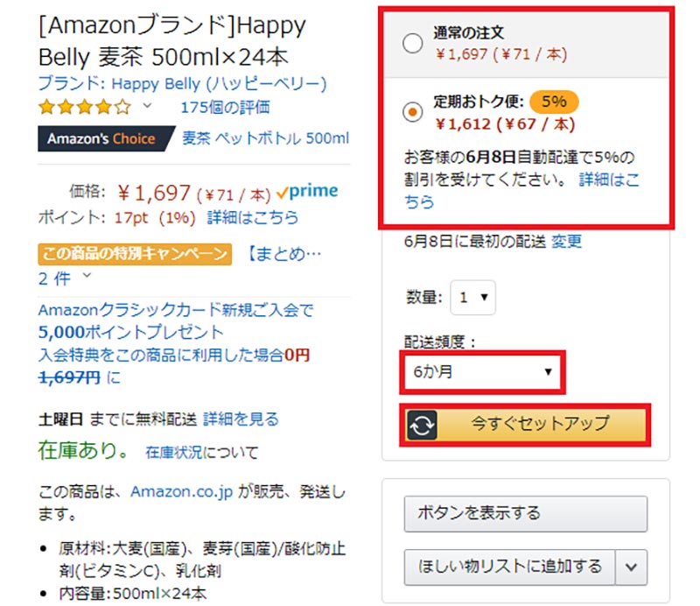The width and height of the screenshot is (700, 606).
Task: Expand the rating breakdown chevron
Action: pos(147,107)
